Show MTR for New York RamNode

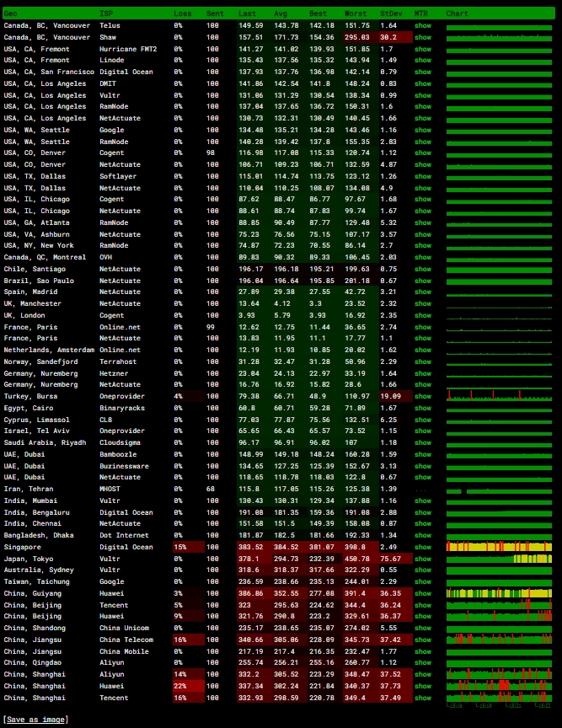pyautogui.click(x=423, y=245)
